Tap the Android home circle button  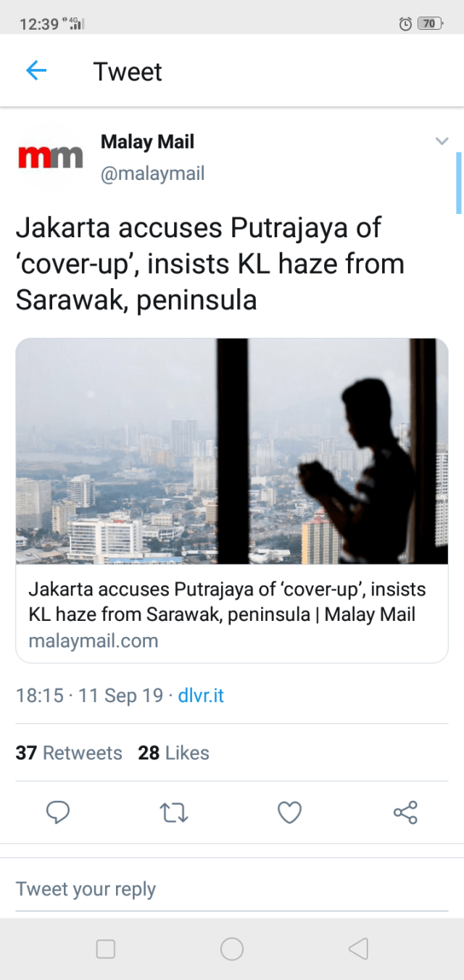tap(232, 949)
